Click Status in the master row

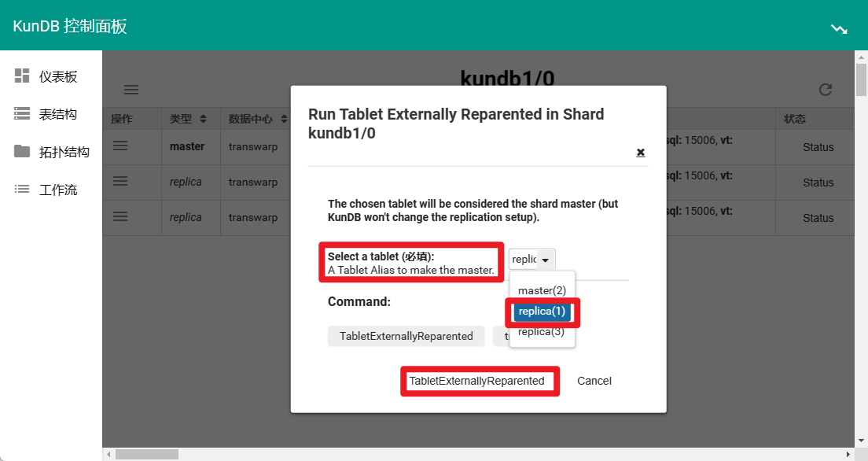point(818,147)
